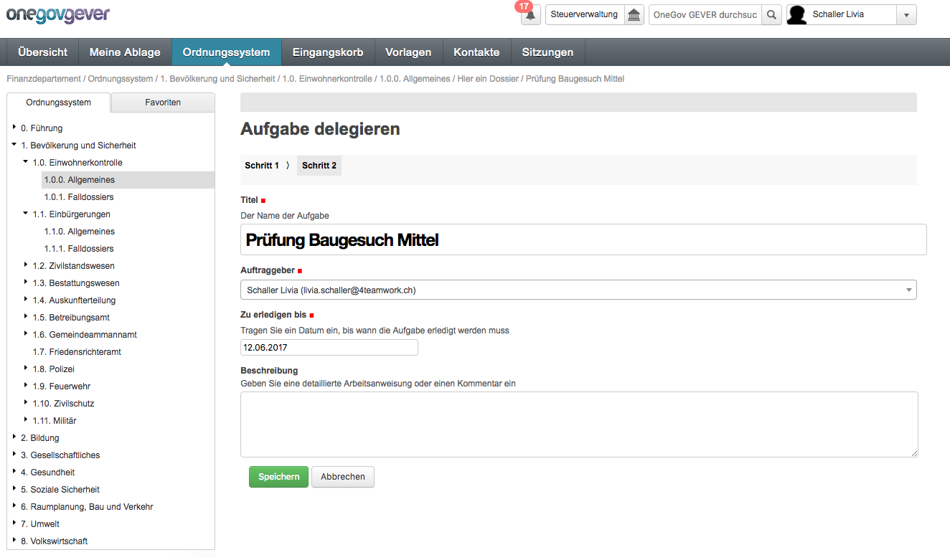Open the user menu dropdown arrow
Viewport: 950px width, 560px height.
coord(906,15)
